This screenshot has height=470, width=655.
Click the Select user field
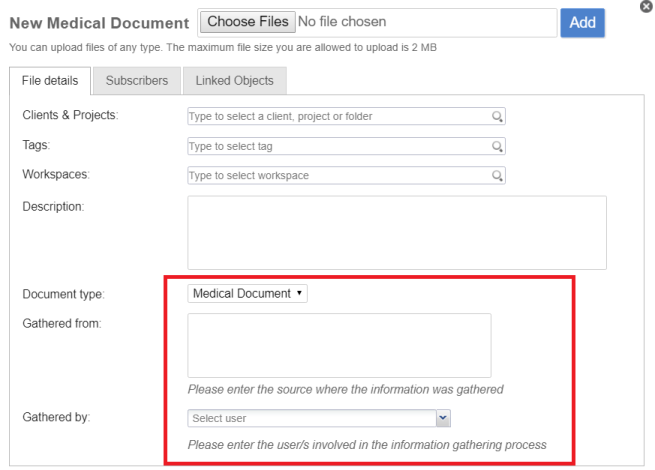pyautogui.click(x=311, y=418)
